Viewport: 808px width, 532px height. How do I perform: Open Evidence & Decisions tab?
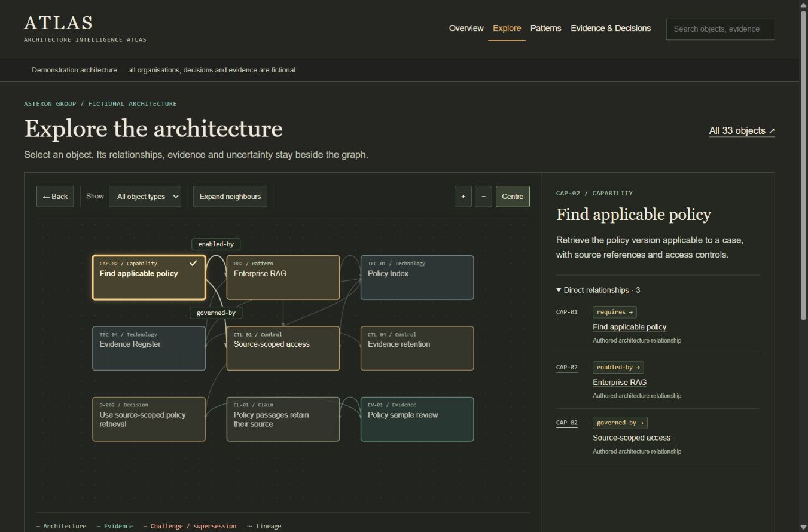pos(611,28)
